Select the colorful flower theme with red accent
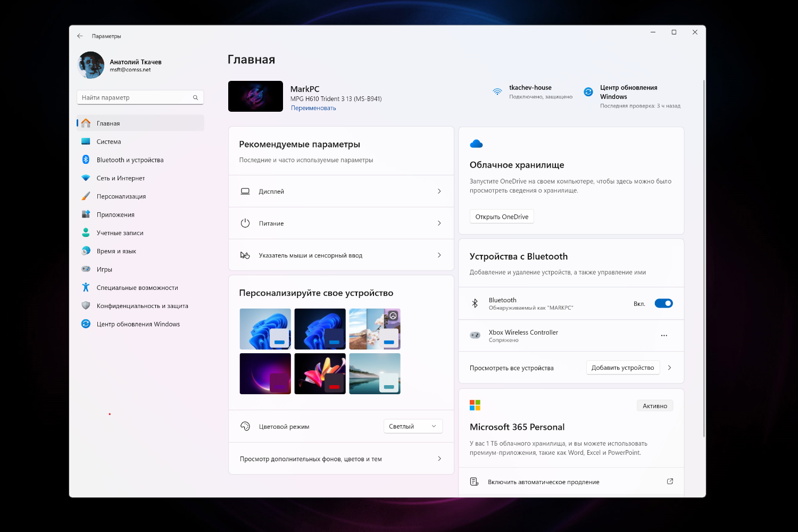 pos(320,373)
